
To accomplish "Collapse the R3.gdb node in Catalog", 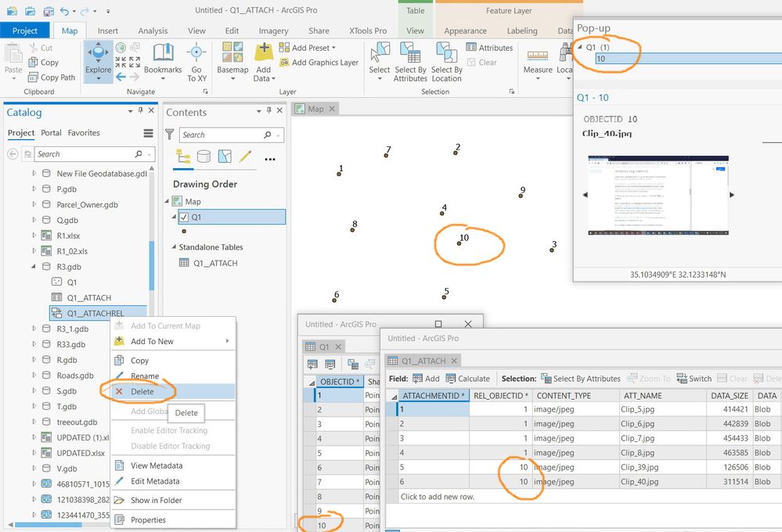I will tap(34, 266).
